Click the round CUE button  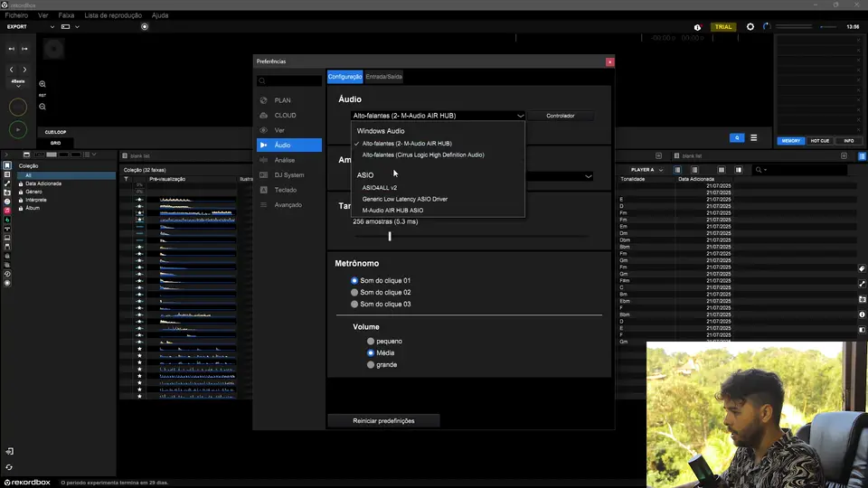pyautogui.click(x=18, y=107)
